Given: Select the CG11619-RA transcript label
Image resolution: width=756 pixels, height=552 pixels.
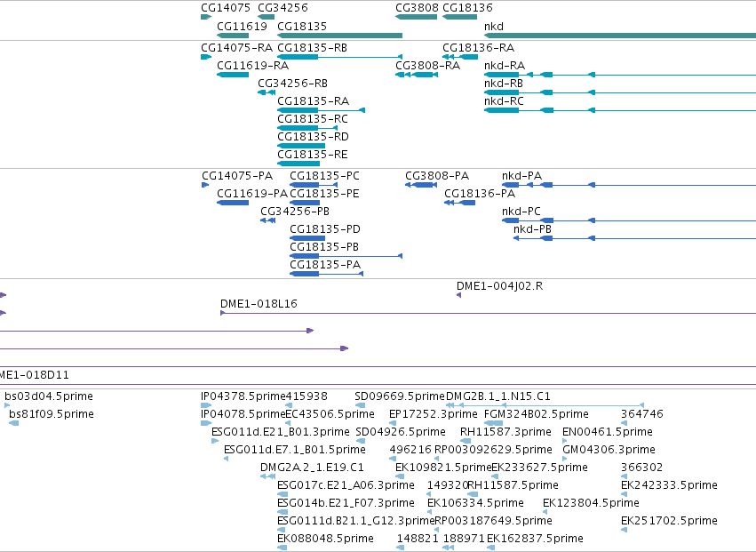Looking at the screenshot, I should click(252, 66).
